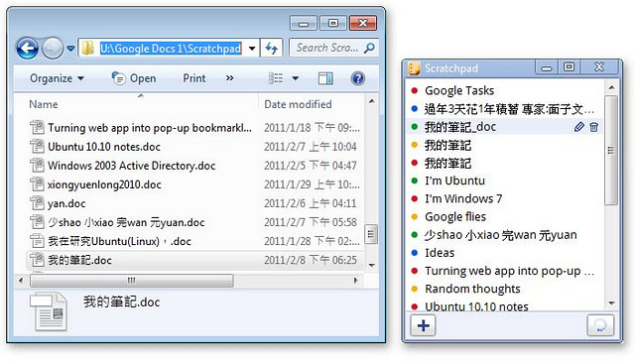Click horizontal scroll right arrow in Explorer
Viewport: 635px width, 364px height.
point(355,280)
